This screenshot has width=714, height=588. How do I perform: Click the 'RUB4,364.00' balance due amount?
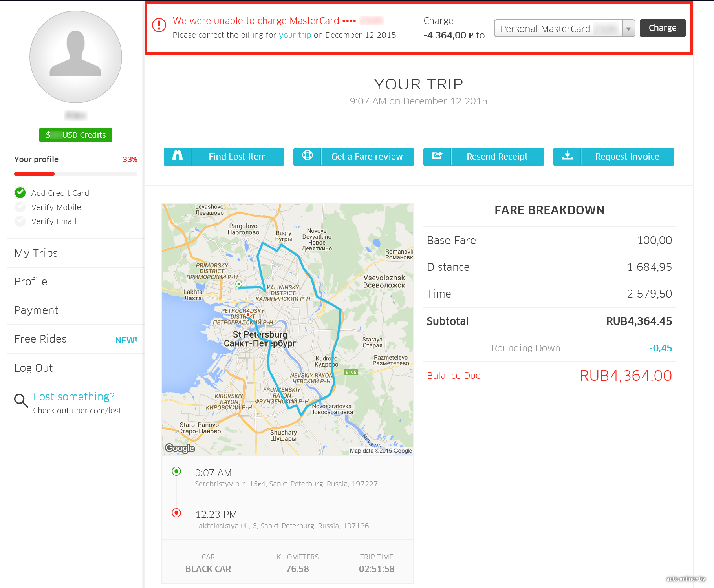pyautogui.click(x=626, y=376)
